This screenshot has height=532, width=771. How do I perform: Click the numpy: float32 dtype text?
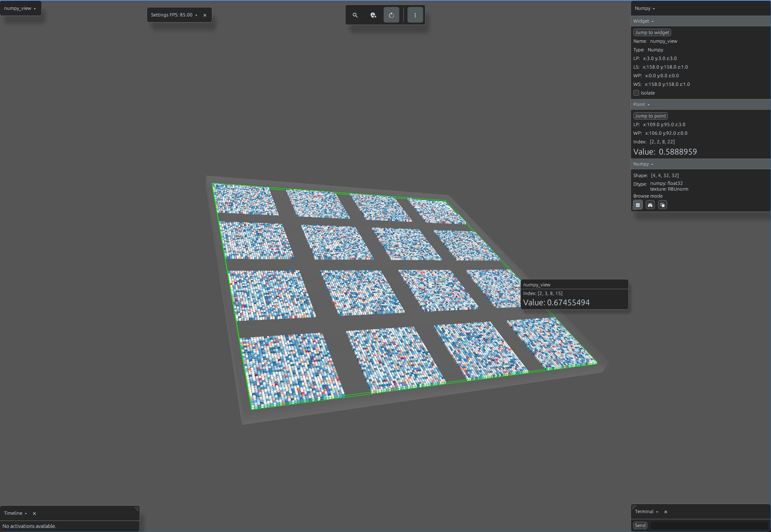[666, 183]
